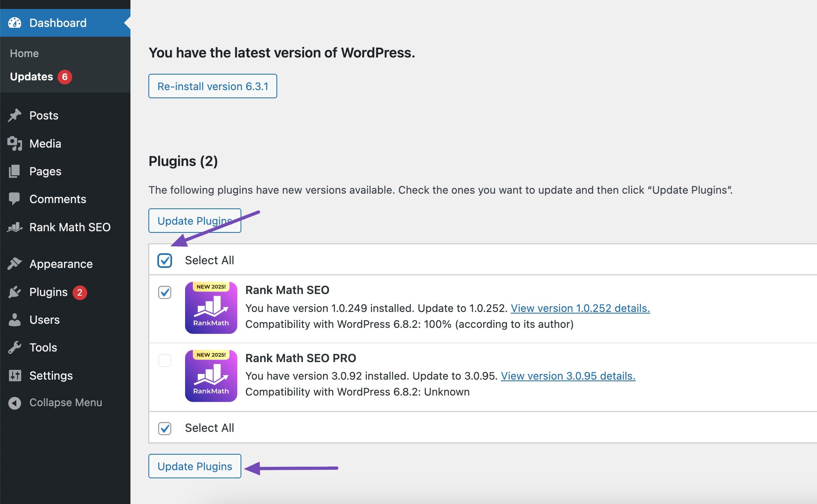
Task: Click the lower Update Plugins button
Action: point(195,466)
